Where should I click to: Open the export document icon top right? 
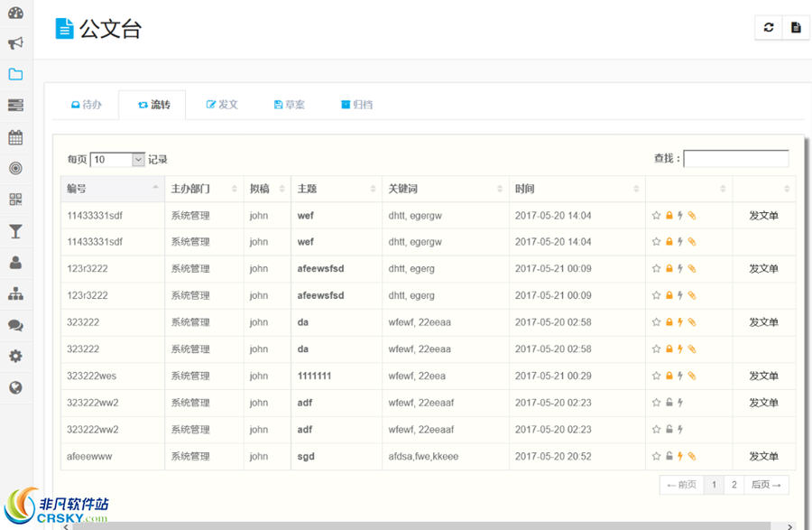[x=795, y=27]
